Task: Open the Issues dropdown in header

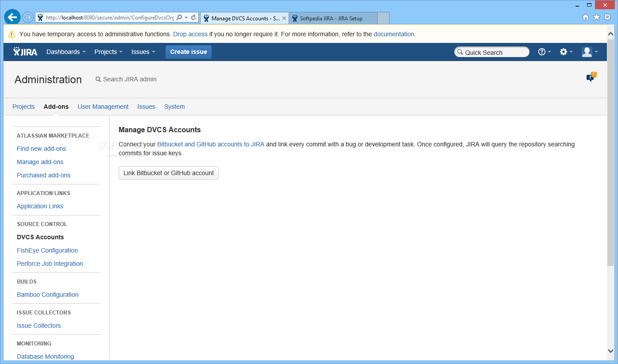Action: [x=143, y=52]
